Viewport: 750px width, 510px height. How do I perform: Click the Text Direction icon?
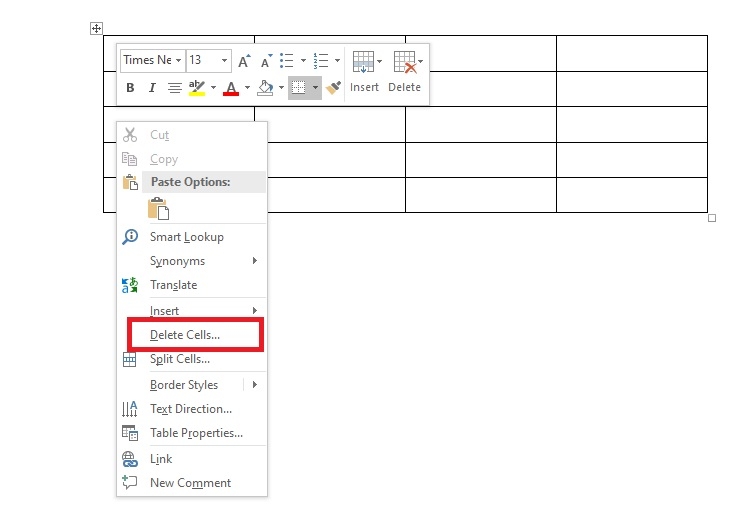(130, 409)
